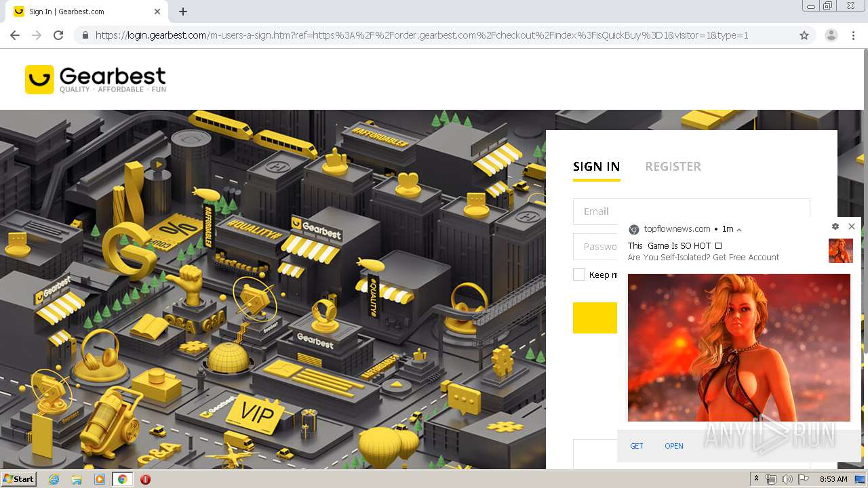
Task: Open the volume speaker tray icon
Action: click(x=787, y=479)
